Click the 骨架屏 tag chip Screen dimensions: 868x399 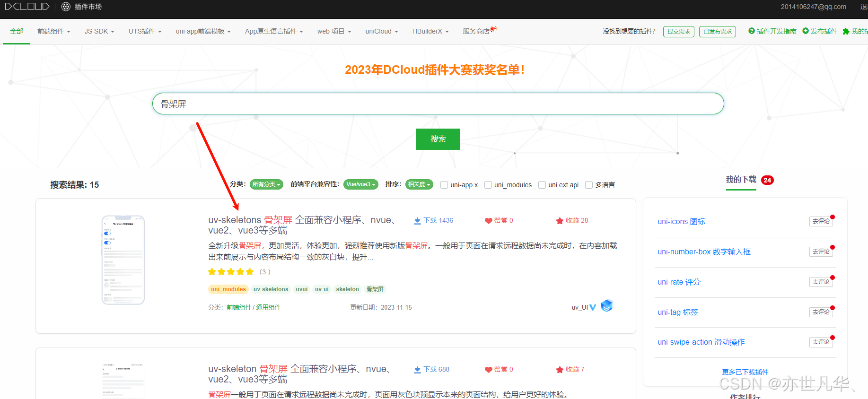(375, 289)
